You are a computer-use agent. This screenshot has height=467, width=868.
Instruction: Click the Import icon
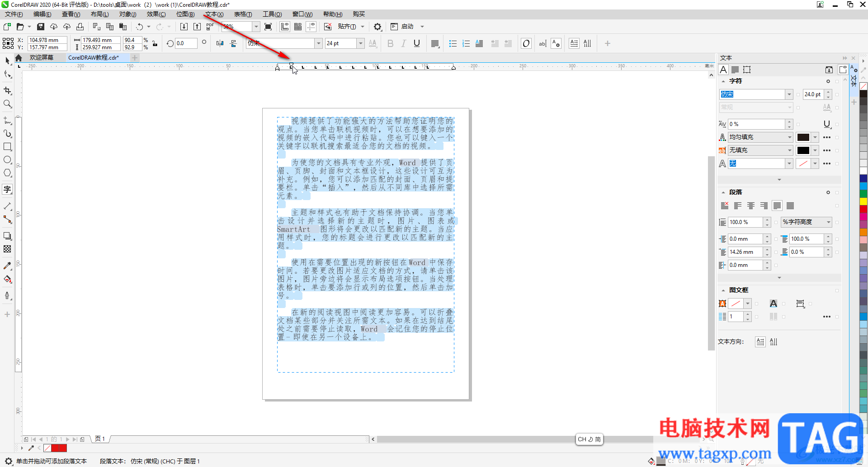[x=184, y=27]
